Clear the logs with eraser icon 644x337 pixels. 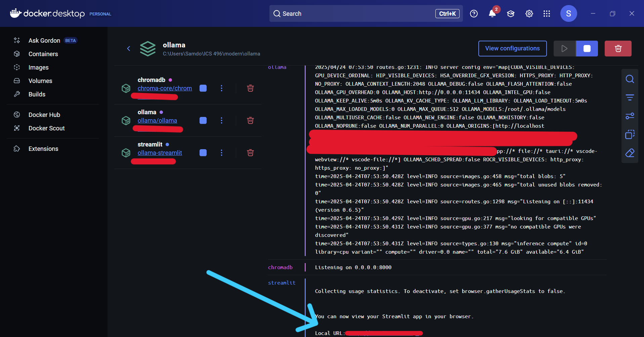[x=630, y=153]
